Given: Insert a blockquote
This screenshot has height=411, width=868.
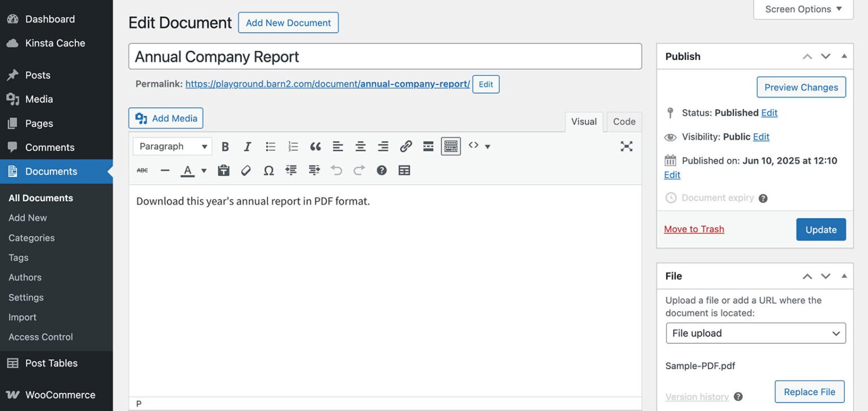Looking at the screenshot, I should 315,146.
